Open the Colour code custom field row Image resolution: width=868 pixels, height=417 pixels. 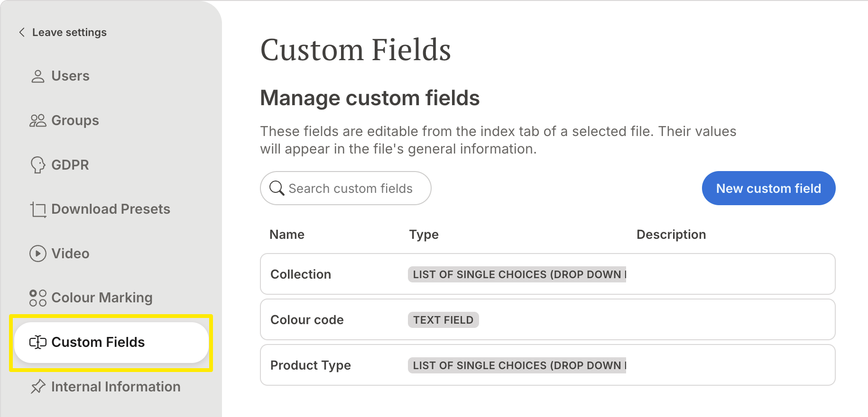[547, 319]
